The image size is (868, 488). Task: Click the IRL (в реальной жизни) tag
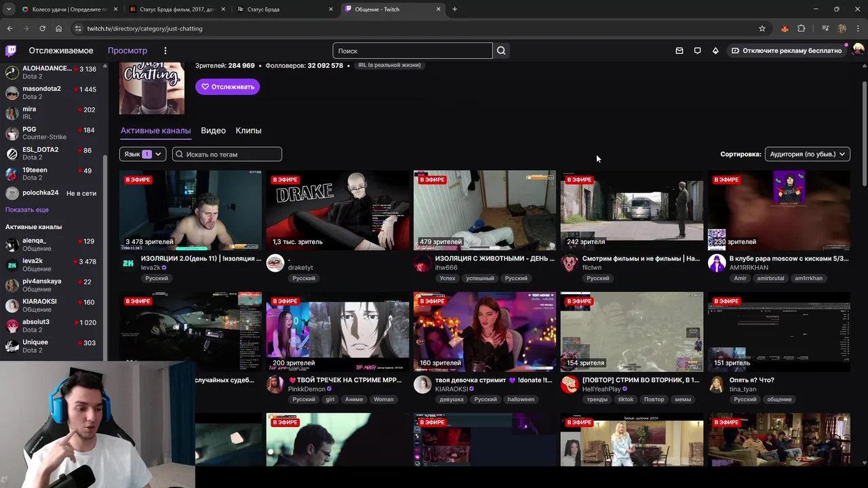tap(389, 65)
